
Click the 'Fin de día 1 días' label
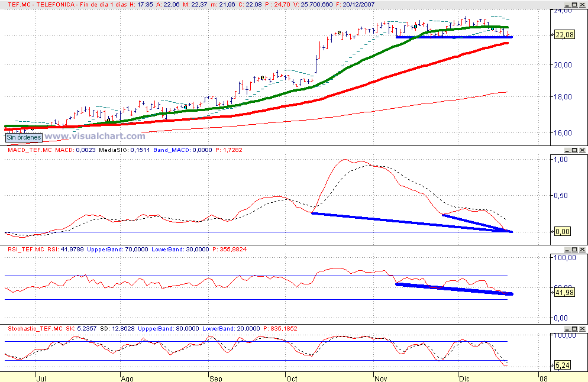click(104, 5)
